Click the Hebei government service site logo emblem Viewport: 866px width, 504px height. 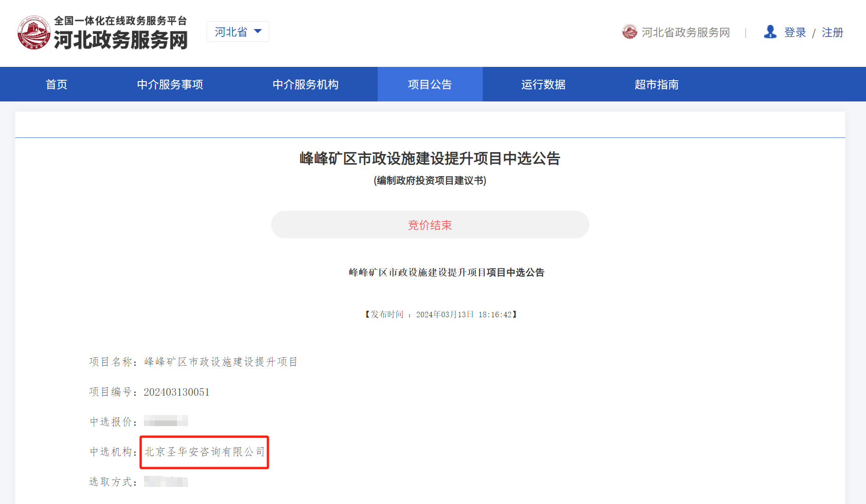(x=34, y=33)
